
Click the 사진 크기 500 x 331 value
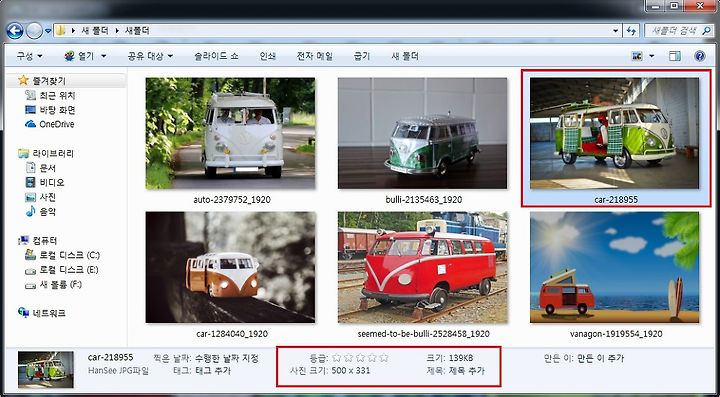tap(351, 370)
